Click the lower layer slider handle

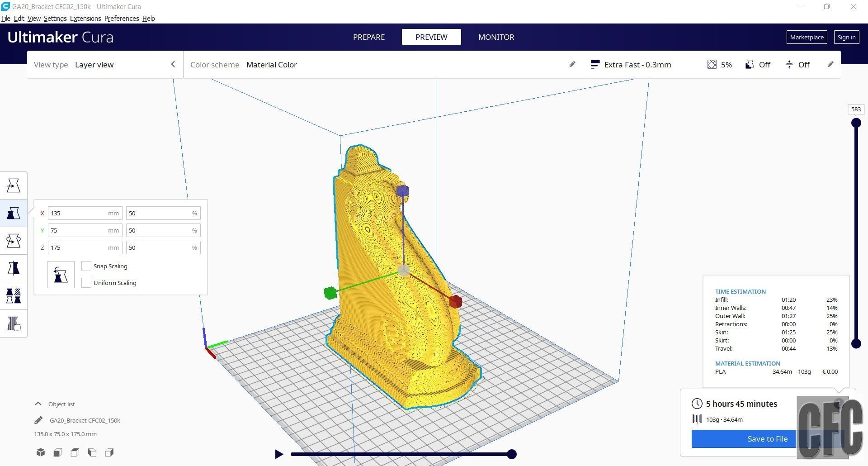coord(856,344)
